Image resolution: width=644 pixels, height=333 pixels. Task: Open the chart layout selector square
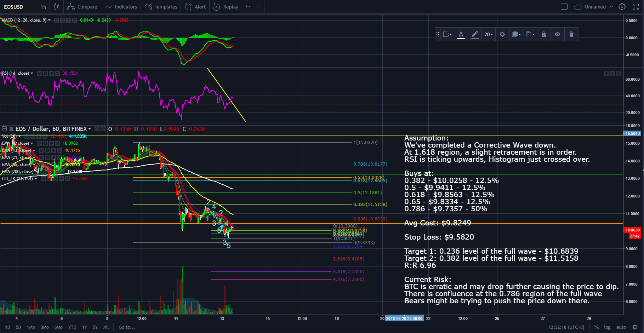tap(564, 7)
